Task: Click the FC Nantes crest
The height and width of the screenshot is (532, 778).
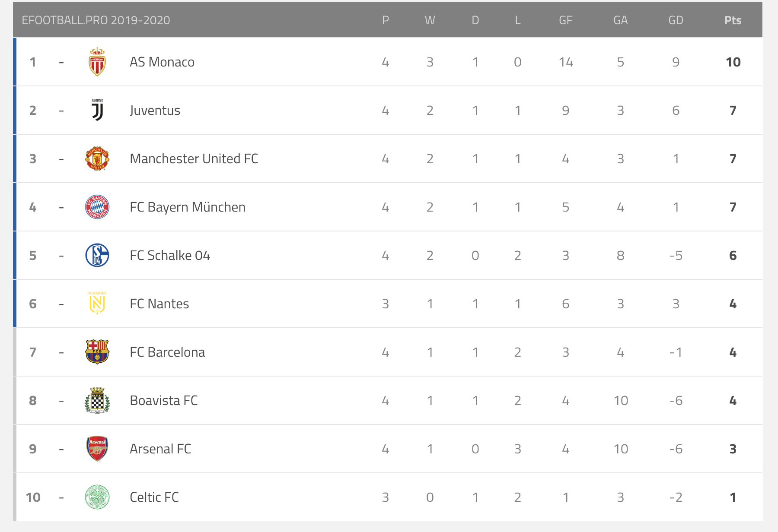Action: [x=97, y=303]
